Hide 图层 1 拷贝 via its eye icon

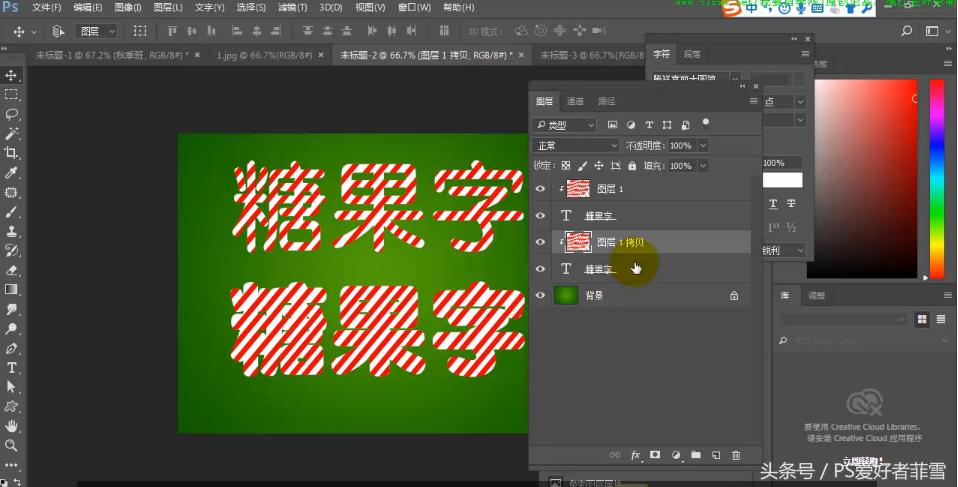coord(540,242)
